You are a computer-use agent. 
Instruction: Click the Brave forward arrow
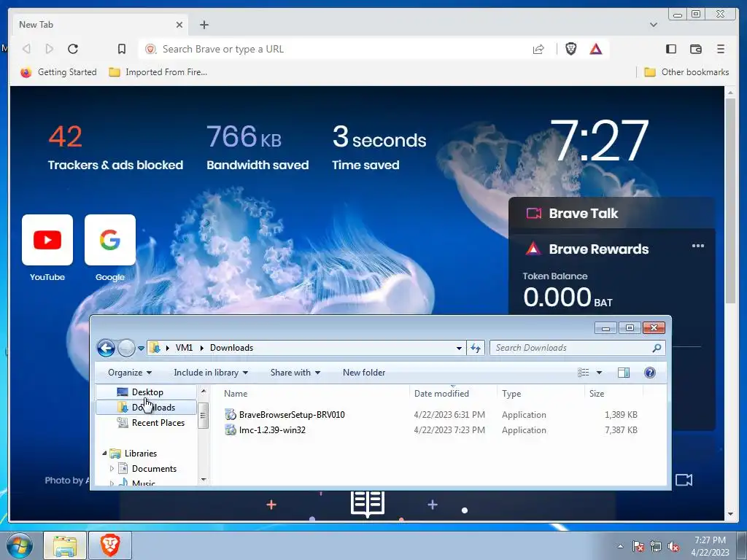coord(50,49)
